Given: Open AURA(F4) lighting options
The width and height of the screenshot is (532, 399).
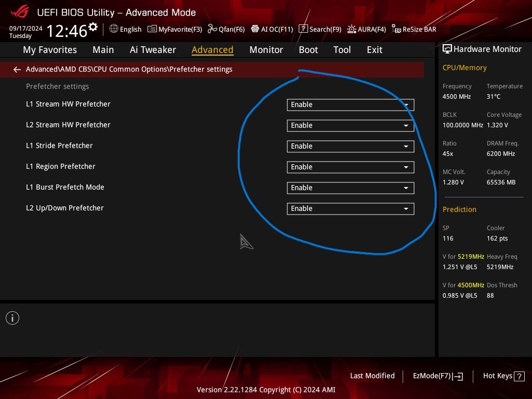Looking at the screenshot, I should pyautogui.click(x=366, y=29).
